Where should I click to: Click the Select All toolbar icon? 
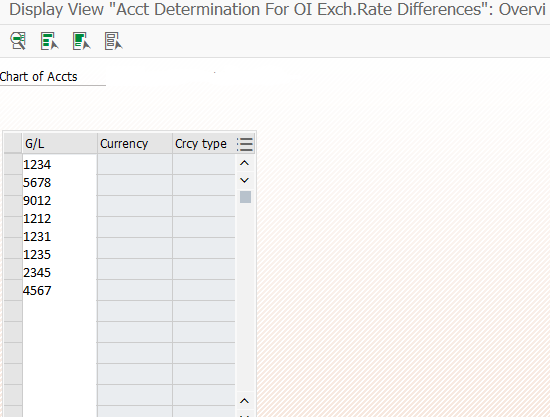point(49,41)
